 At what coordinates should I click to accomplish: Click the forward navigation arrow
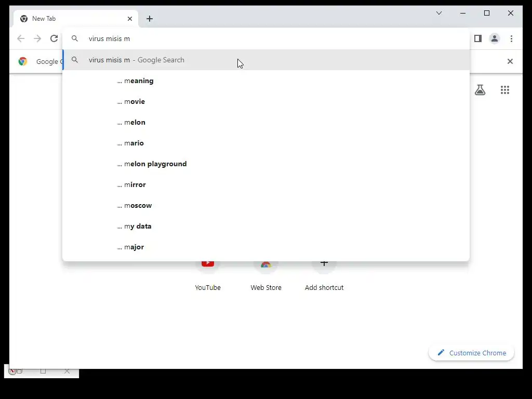pyautogui.click(x=37, y=38)
